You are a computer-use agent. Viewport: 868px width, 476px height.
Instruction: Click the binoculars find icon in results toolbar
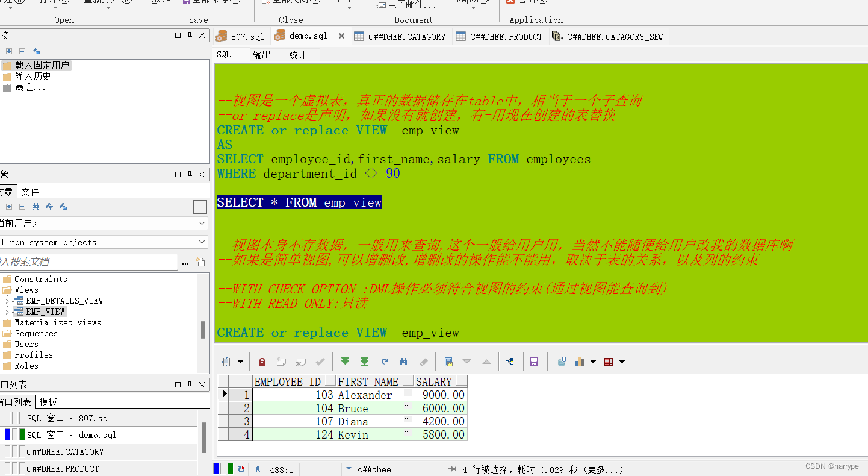tap(403, 362)
